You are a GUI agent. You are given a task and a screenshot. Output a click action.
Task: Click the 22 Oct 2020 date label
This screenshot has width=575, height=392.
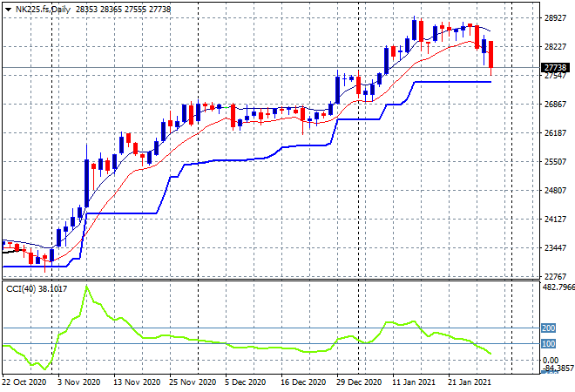tap(24, 382)
